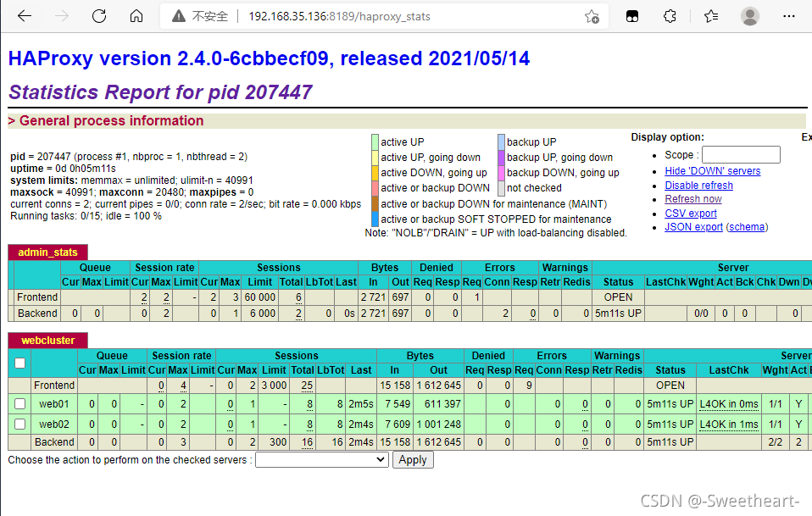The height and width of the screenshot is (516, 812).
Task: Open the browser home page
Action: click(136, 16)
